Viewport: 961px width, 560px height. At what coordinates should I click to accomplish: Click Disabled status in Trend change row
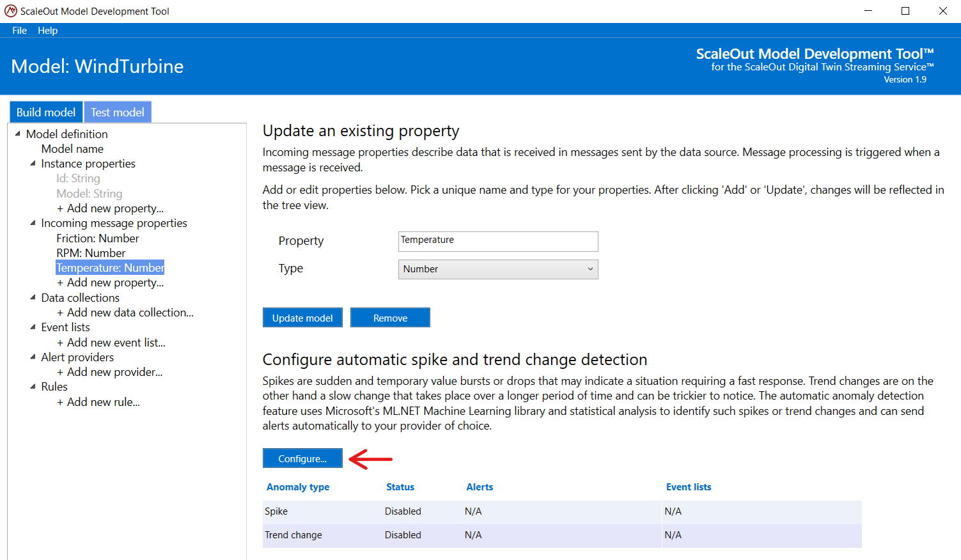403,535
